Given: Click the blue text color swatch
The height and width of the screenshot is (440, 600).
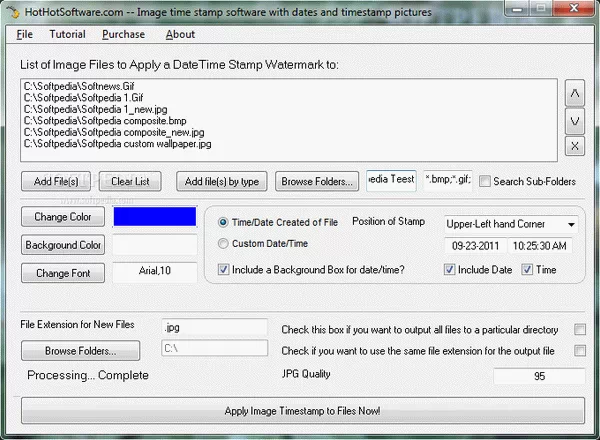Looking at the screenshot, I should pyautogui.click(x=155, y=217).
